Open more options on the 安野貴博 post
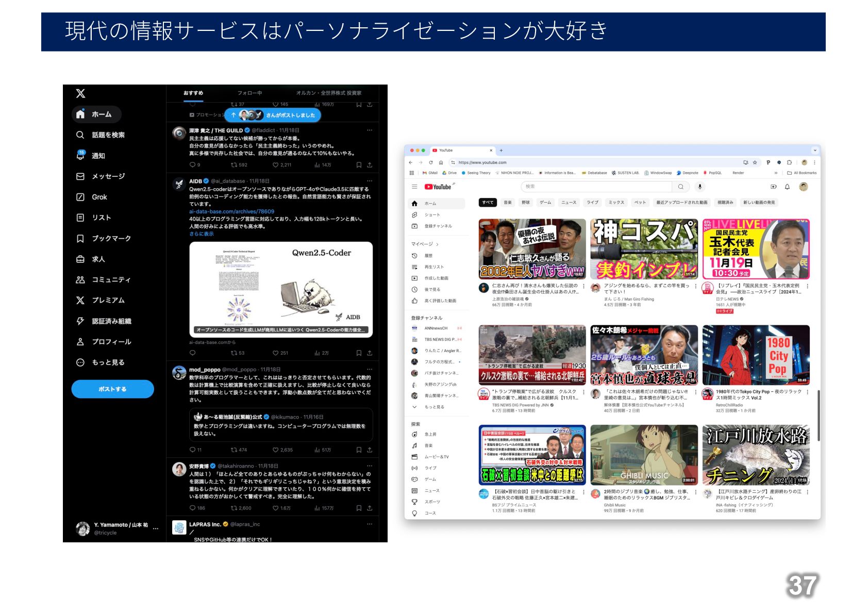Image resolution: width=868 pixels, height=614 pixels. coord(370,466)
